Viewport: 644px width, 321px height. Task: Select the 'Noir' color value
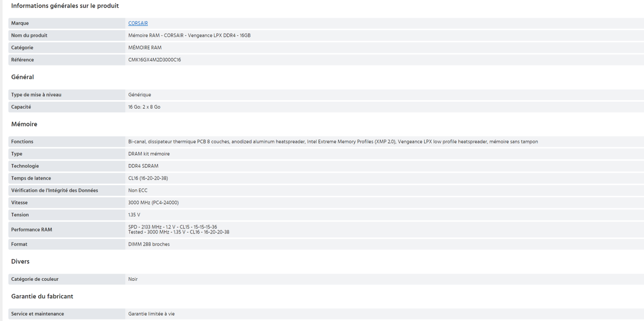[133, 279]
